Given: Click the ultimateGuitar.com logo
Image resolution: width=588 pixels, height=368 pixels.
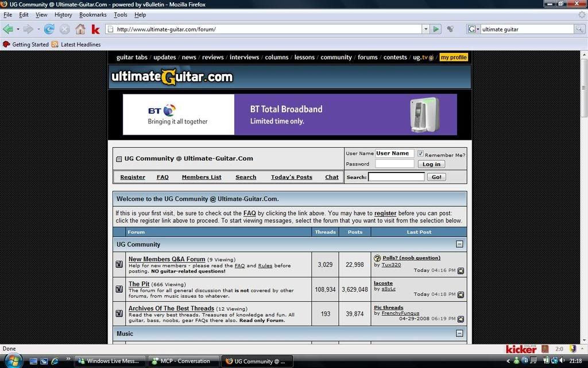Looking at the screenshot, I should coord(172,77).
